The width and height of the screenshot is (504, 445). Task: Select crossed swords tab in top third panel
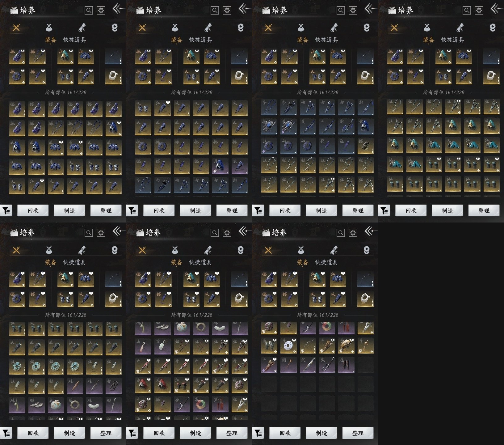pos(268,28)
